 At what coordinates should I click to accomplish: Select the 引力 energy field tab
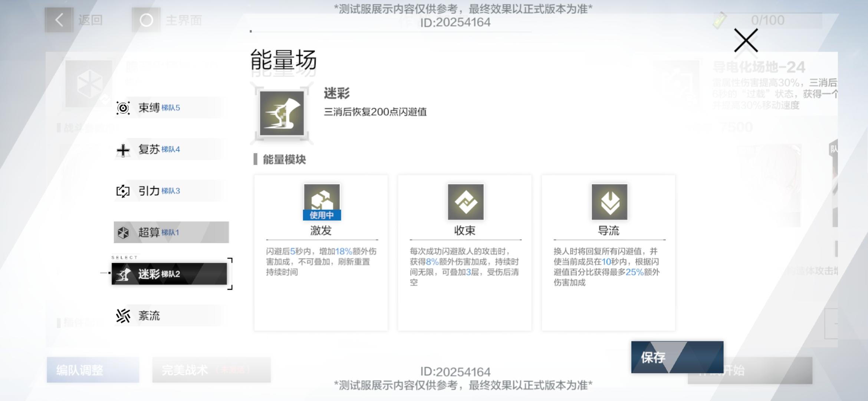pos(171,191)
